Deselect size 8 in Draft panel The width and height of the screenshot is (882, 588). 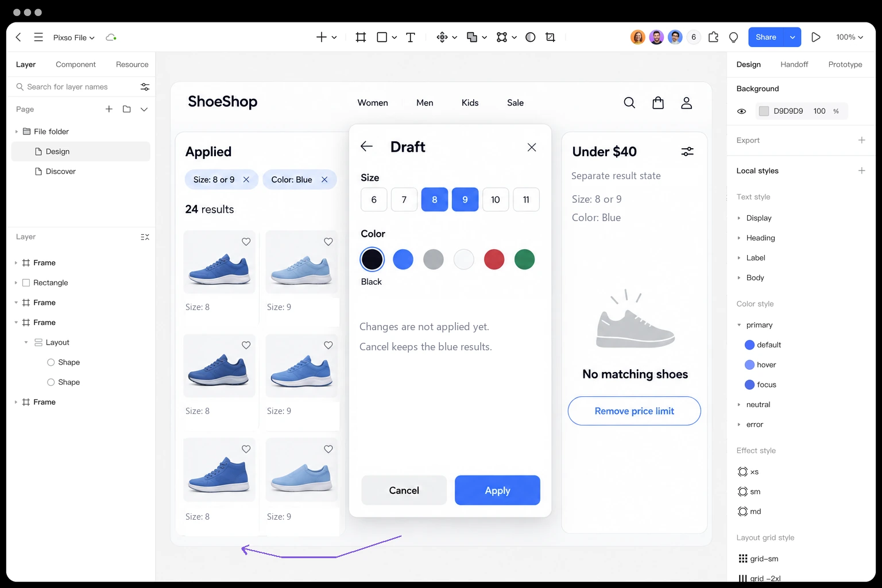tap(435, 200)
